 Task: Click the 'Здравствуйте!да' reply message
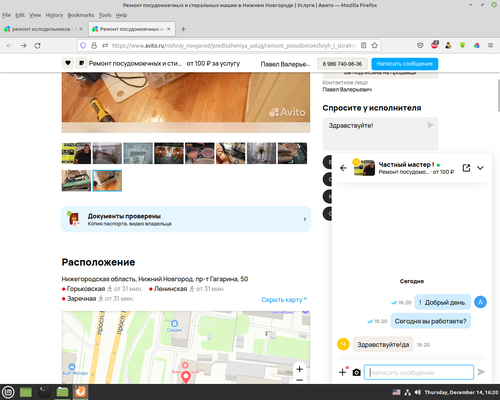tap(383, 344)
